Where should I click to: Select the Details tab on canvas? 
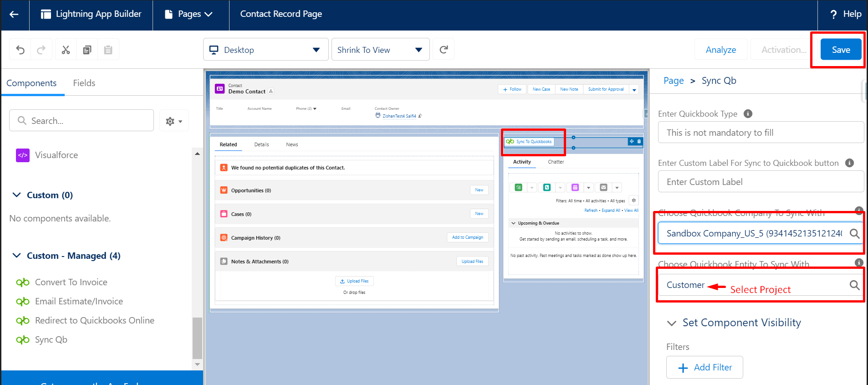click(x=261, y=144)
